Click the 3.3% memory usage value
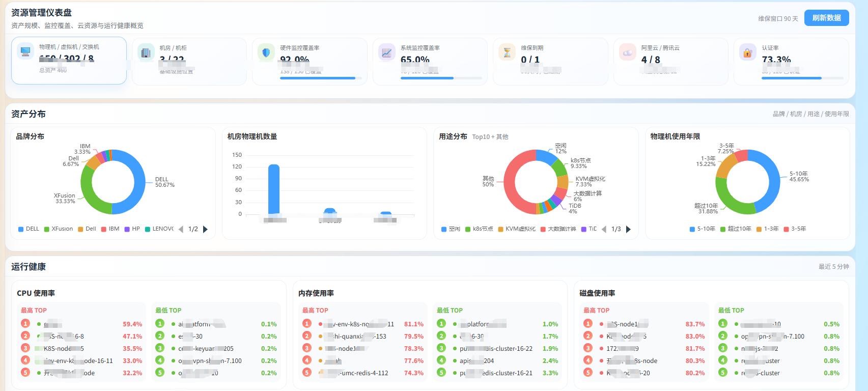868x391 pixels. [x=550, y=373]
